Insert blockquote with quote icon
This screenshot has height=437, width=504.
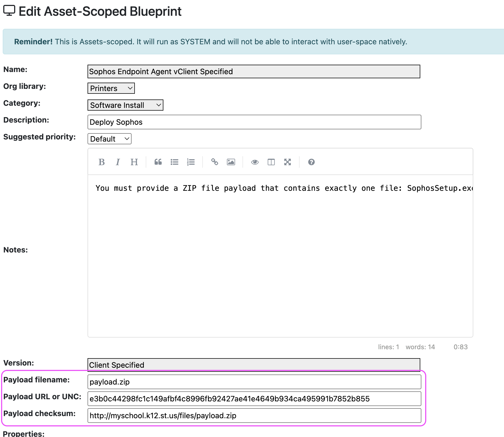(158, 162)
